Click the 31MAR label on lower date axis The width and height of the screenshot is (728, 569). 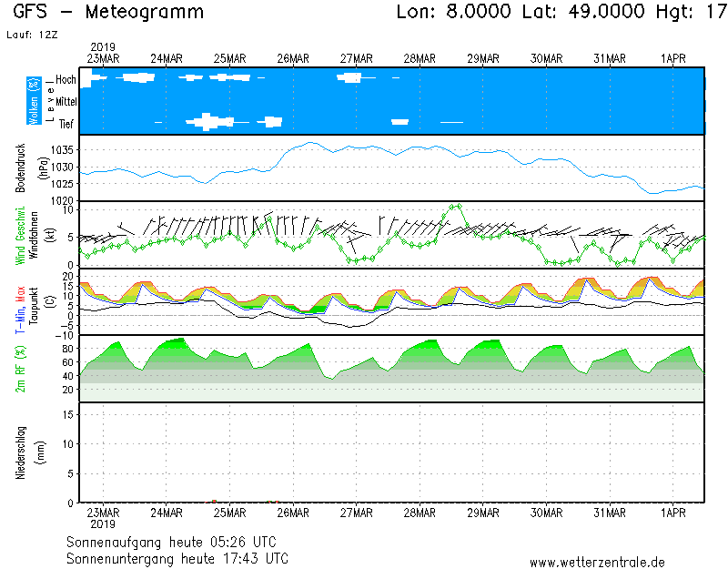pyautogui.click(x=610, y=512)
